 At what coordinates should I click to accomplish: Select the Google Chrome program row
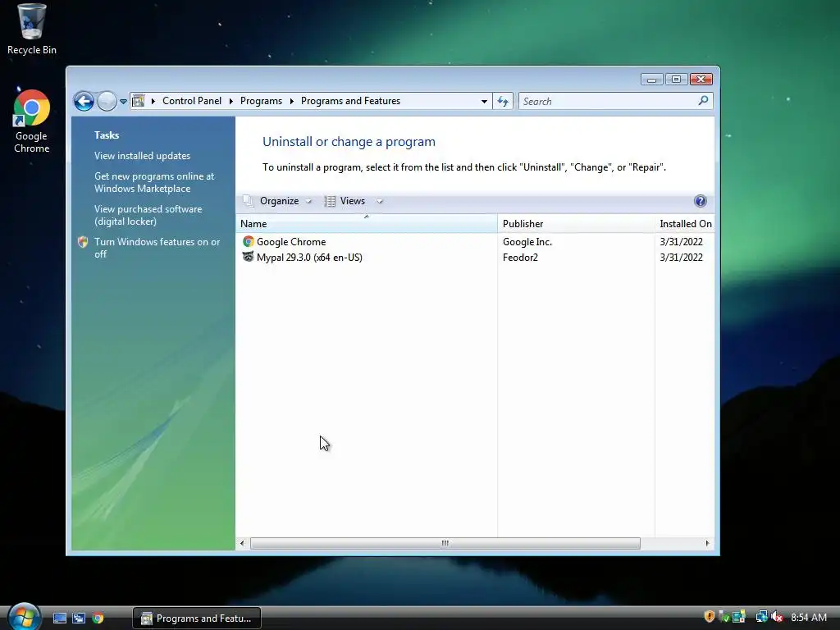(x=475, y=242)
